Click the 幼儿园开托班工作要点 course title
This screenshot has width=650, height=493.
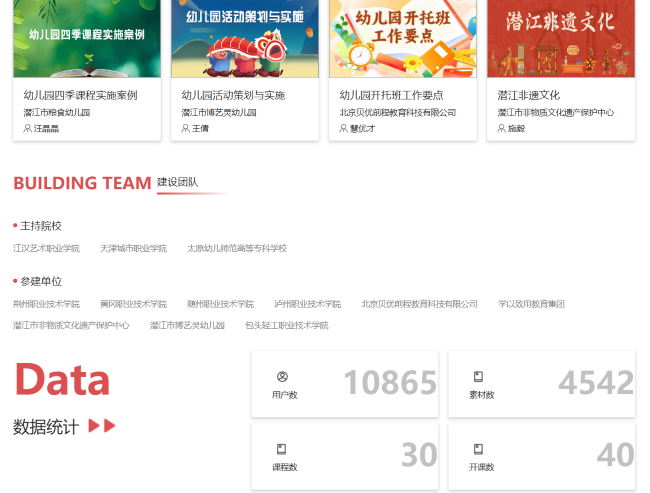[392, 95]
